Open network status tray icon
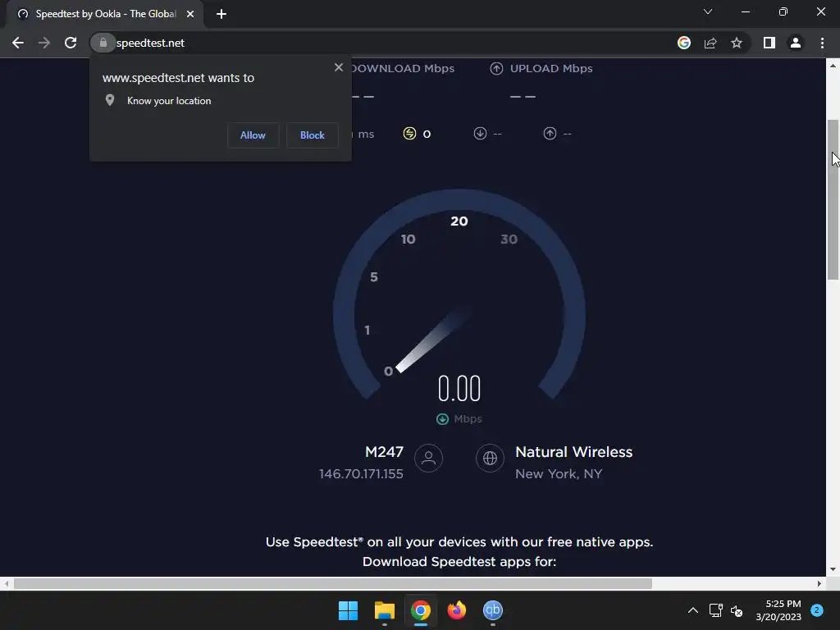Viewport: 840px width, 630px height. click(x=715, y=610)
